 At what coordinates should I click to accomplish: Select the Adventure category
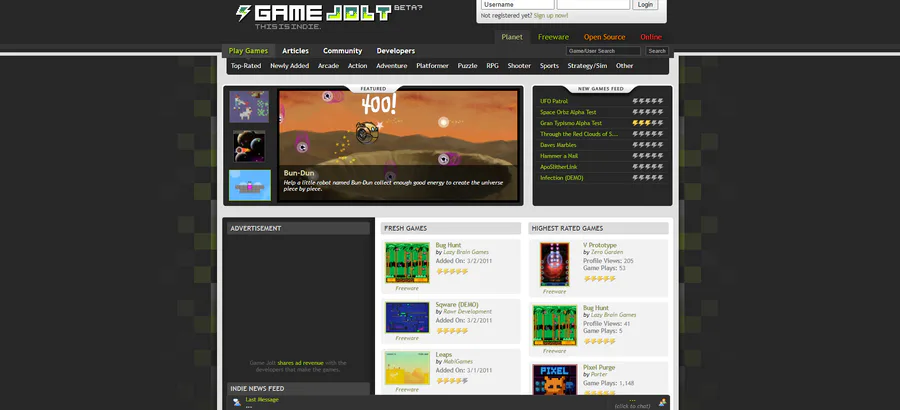coord(391,66)
